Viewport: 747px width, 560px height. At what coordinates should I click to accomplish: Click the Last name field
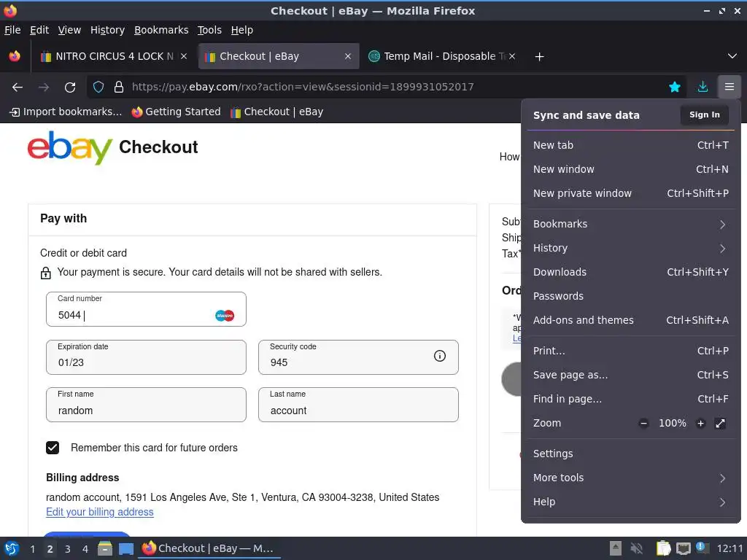click(358, 405)
